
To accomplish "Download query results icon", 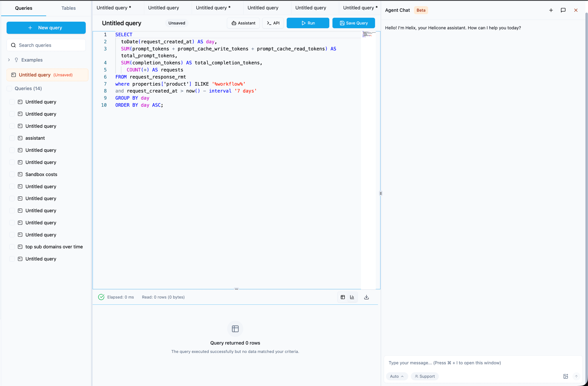I will (366, 297).
